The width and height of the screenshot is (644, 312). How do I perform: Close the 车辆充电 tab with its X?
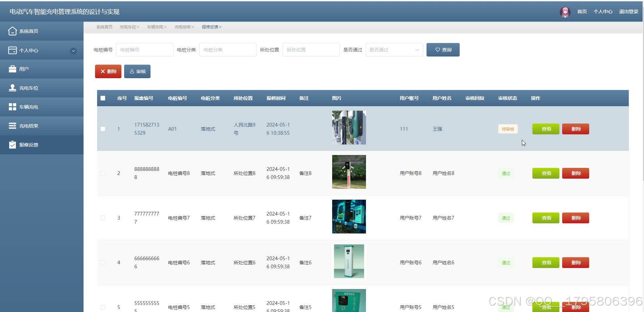coord(165,27)
